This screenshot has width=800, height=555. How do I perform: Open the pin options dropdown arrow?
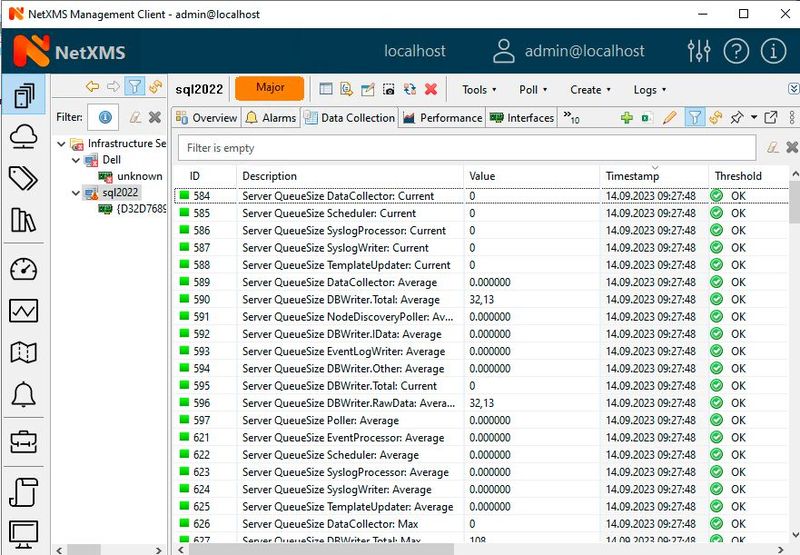tap(754, 118)
